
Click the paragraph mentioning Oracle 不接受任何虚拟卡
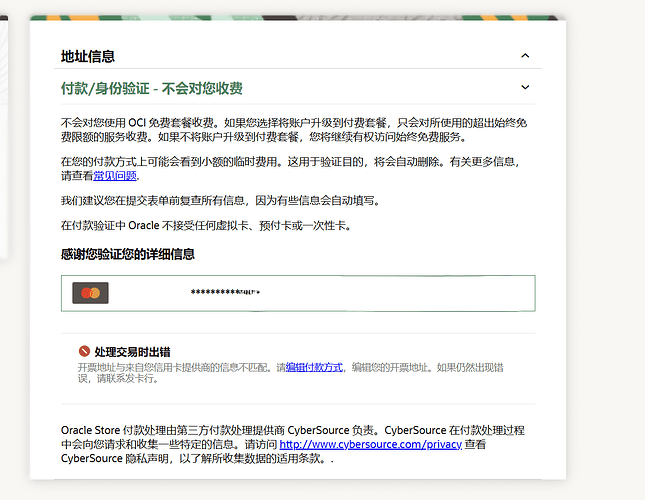point(206,226)
